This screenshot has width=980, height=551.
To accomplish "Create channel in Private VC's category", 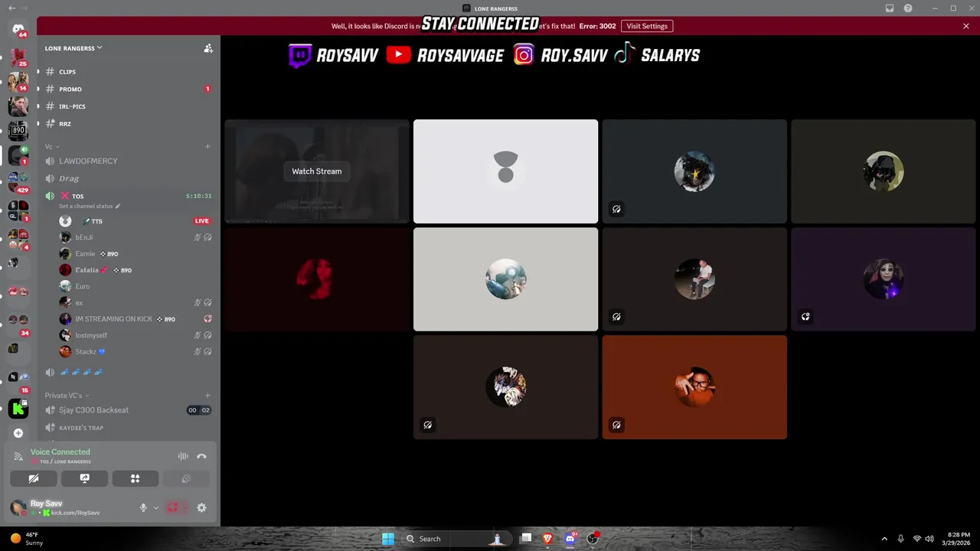I will point(207,396).
